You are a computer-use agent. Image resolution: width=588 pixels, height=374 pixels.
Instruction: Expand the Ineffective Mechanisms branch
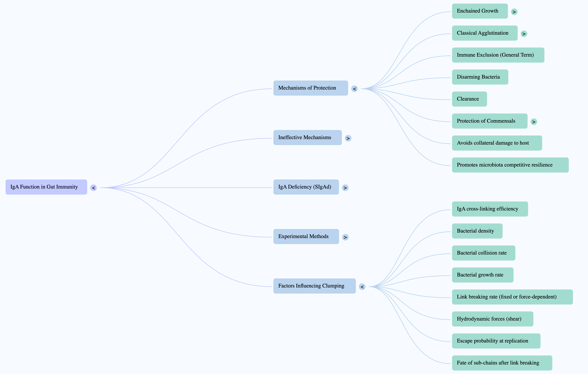[x=348, y=138]
